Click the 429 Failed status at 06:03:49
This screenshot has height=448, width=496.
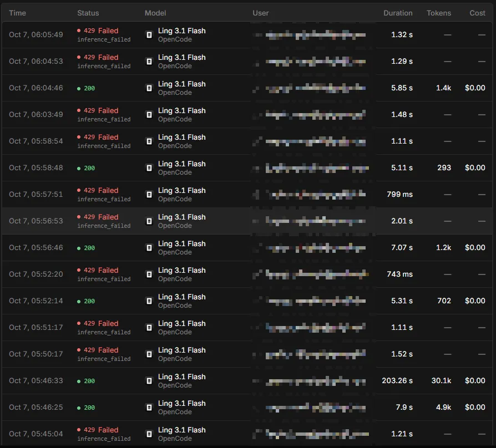coord(98,111)
